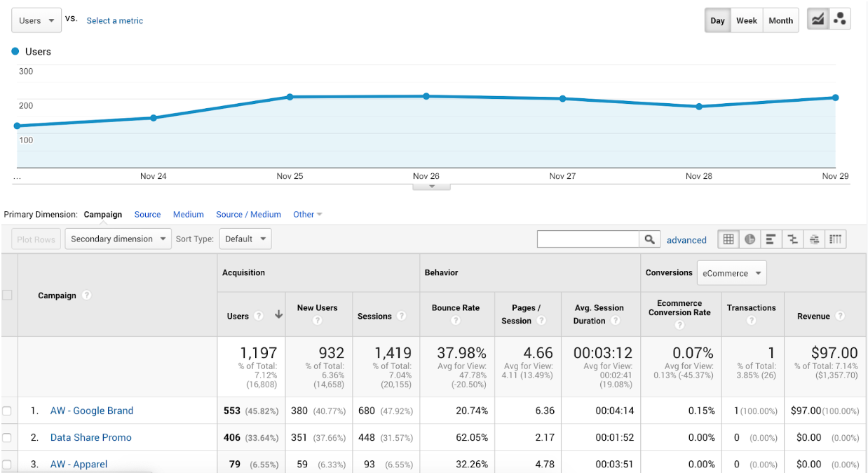Click the $97.00 total revenue value
This screenshot has width=868, height=473.
tap(834, 353)
